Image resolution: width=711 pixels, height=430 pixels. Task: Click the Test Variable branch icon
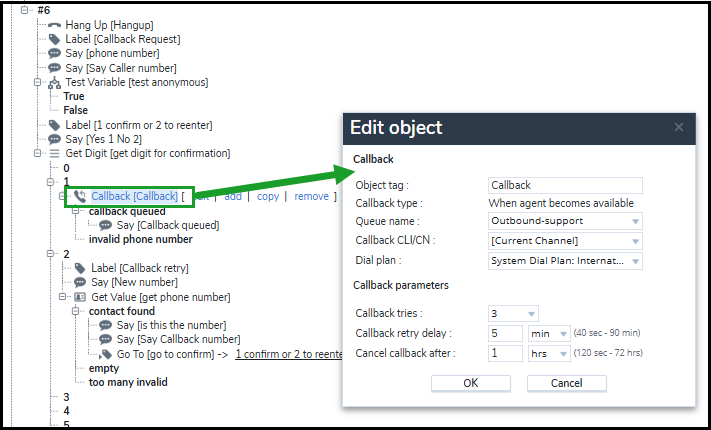tap(54, 83)
